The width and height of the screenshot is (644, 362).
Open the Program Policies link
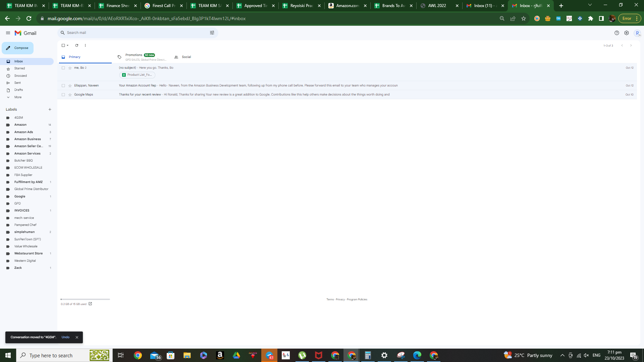point(357,300)
